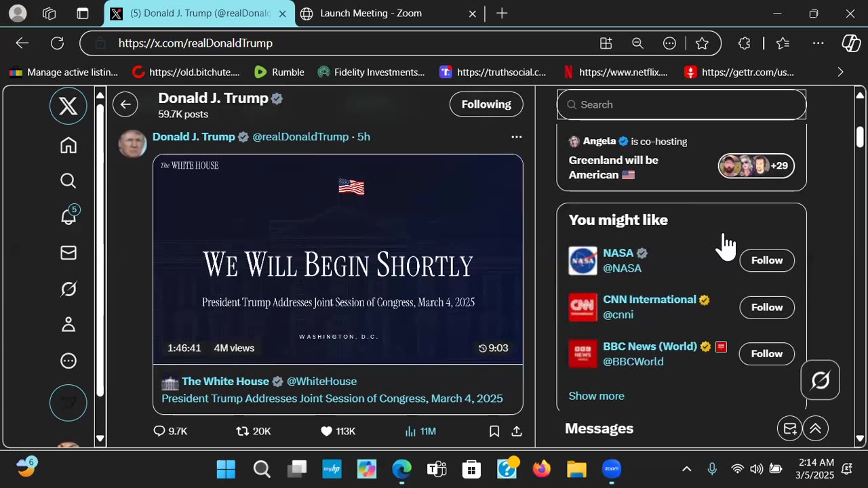Click the +29 participants avatars
This screenshot has width=868, height=488.
point(756,165)
